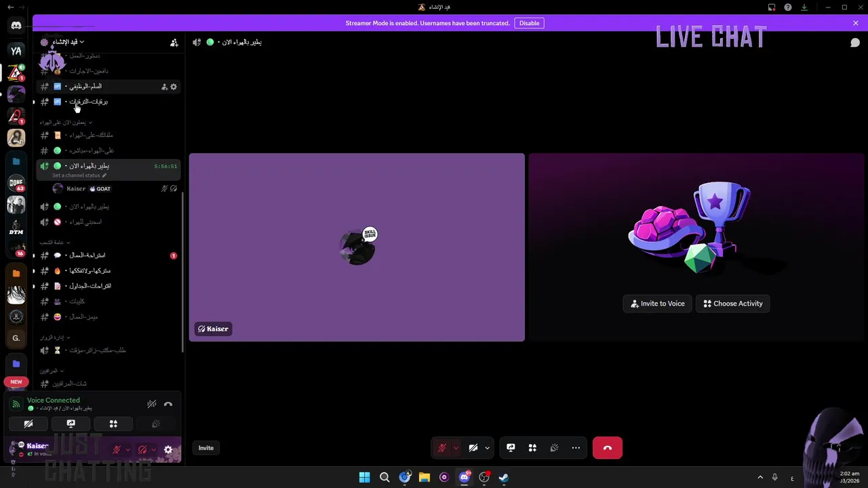Image resolution: width=868 pixels, height=488 pixels.
Task: Open output device arrow in user panel
Action: [153, 449]
